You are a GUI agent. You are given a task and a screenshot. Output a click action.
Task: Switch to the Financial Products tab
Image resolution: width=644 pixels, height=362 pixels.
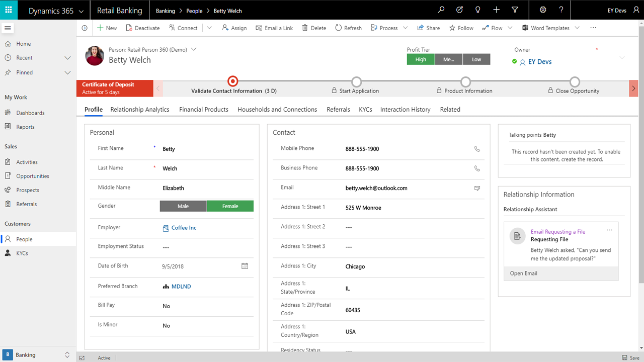tap(204, 110)
